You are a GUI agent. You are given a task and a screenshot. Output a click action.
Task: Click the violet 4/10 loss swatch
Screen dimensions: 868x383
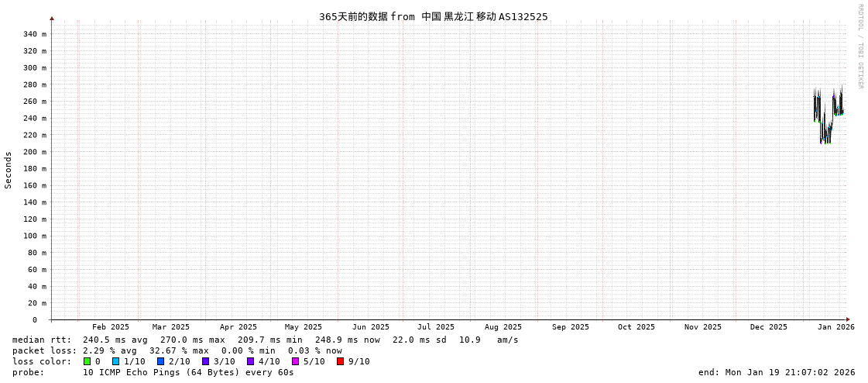pyautogui.click(x=251, y=361)
